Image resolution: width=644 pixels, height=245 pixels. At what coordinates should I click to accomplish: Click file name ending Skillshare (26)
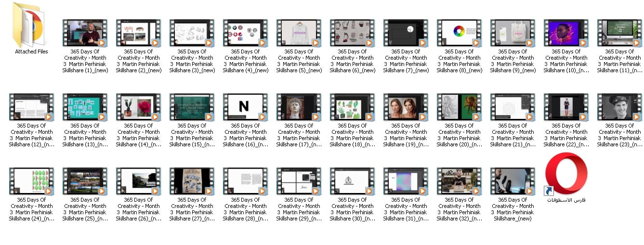click(139, 209)
